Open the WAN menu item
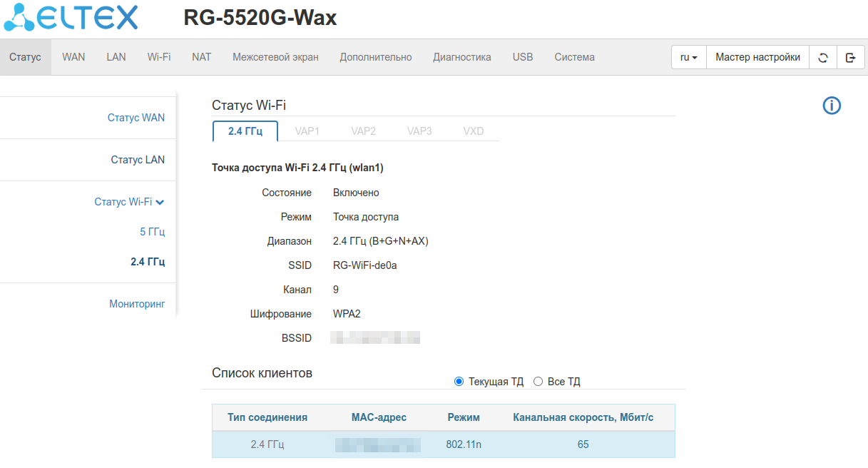Image resolution: width=868 pixels, height=468 pixels. coord(73,57)
